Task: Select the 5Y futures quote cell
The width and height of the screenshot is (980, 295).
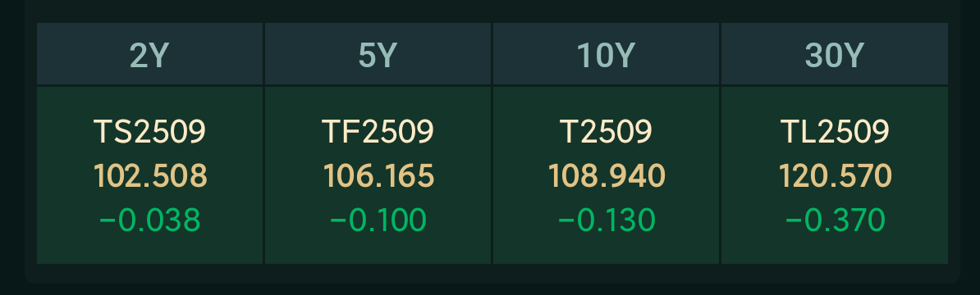Action: (x=378, y=175)
